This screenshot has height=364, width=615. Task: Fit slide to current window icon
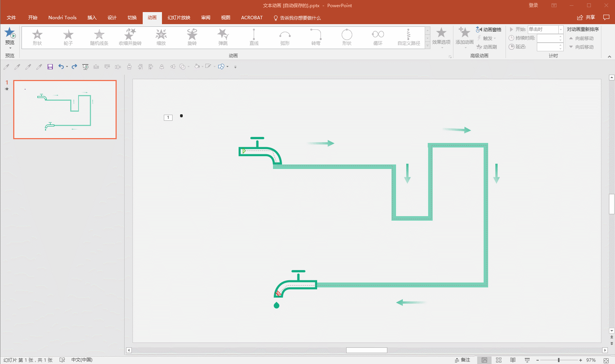(606, 360)
